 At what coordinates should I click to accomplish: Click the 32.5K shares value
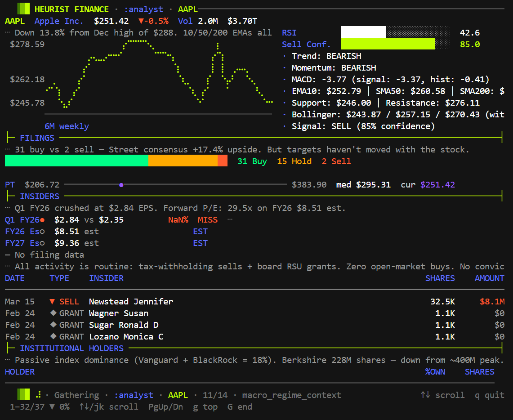[x=443, y=301]
